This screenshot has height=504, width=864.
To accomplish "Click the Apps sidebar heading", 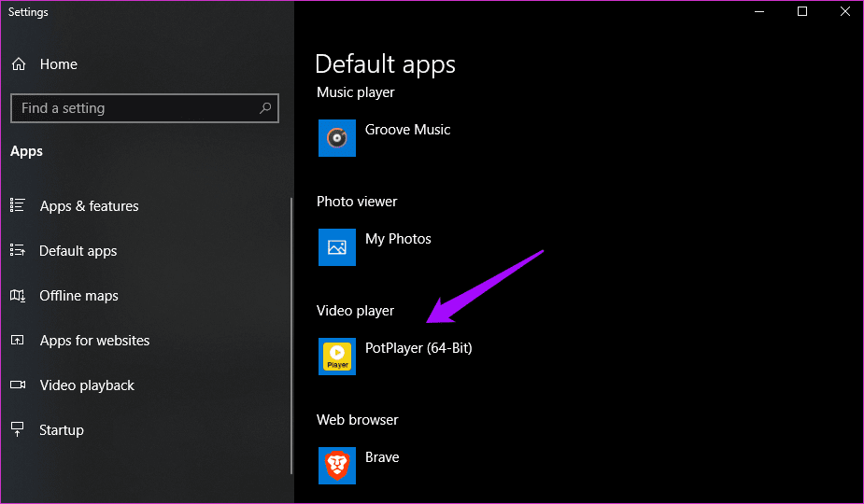I will point(26,151).
